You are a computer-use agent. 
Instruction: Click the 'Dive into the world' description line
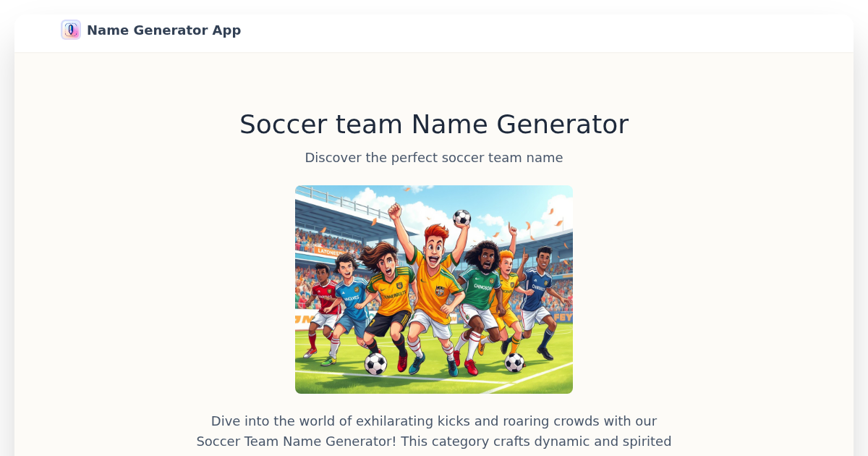pyautogui.click(x=434, y=421)
